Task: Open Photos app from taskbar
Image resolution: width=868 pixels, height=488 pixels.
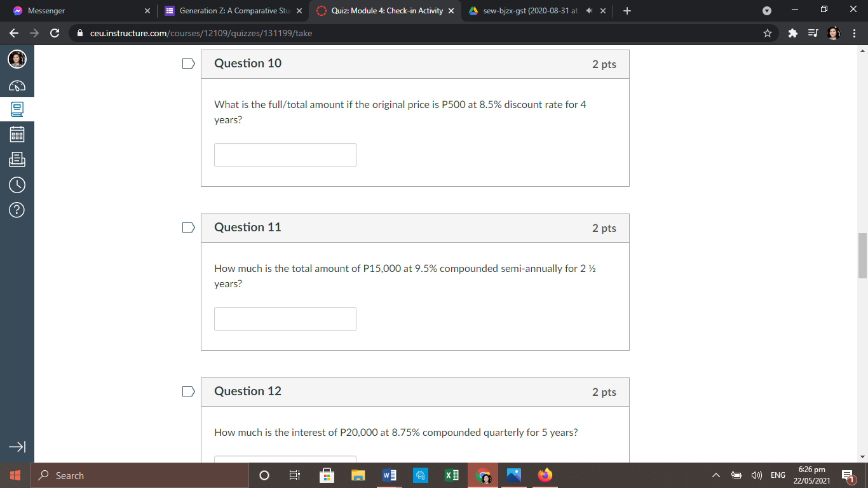Action: pos(514,475)
